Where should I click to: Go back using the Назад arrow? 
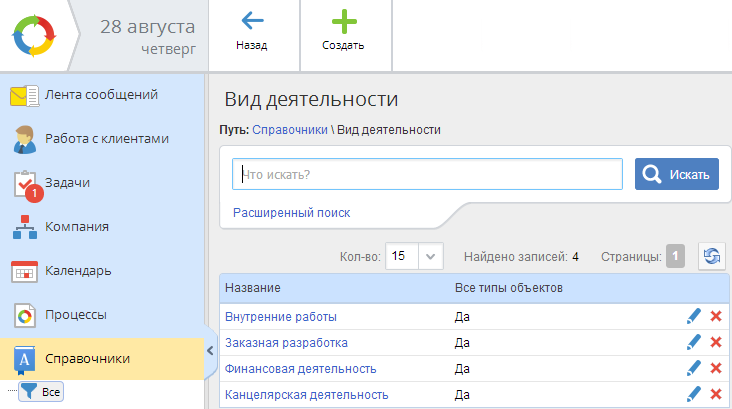(x=251, y=22)
